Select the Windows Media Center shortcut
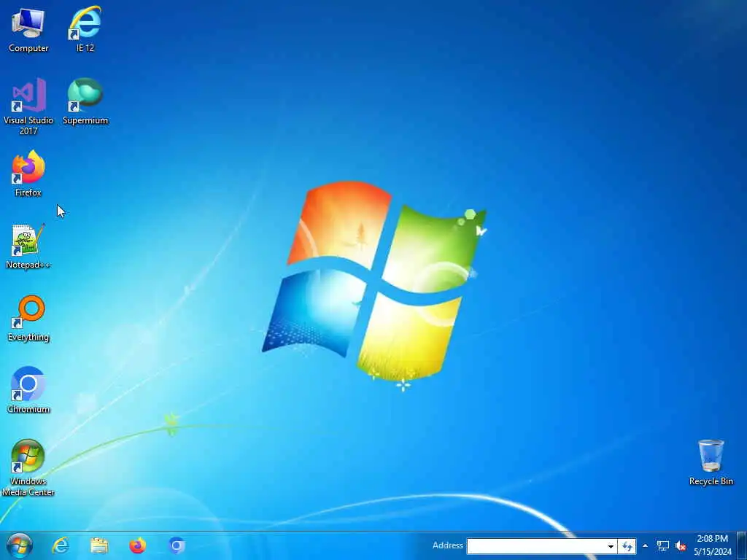This screenshot has width=747, height=560. click(28, 467)
